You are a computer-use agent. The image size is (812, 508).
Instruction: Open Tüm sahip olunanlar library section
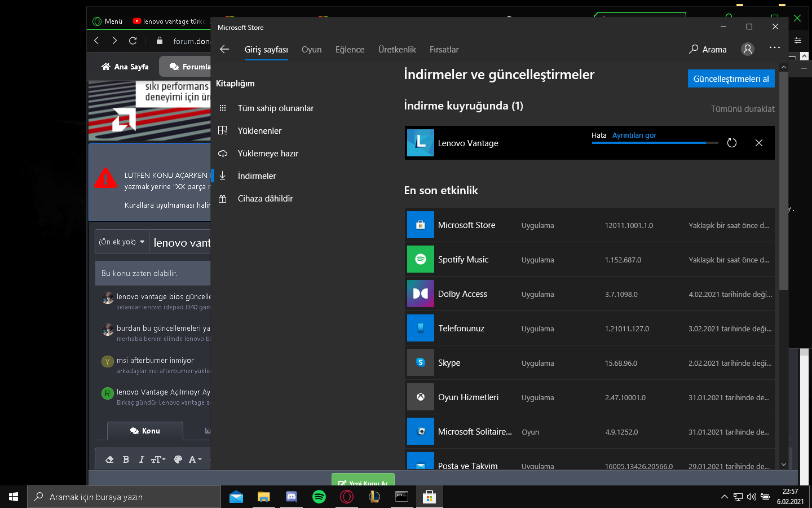click(275, 108)
